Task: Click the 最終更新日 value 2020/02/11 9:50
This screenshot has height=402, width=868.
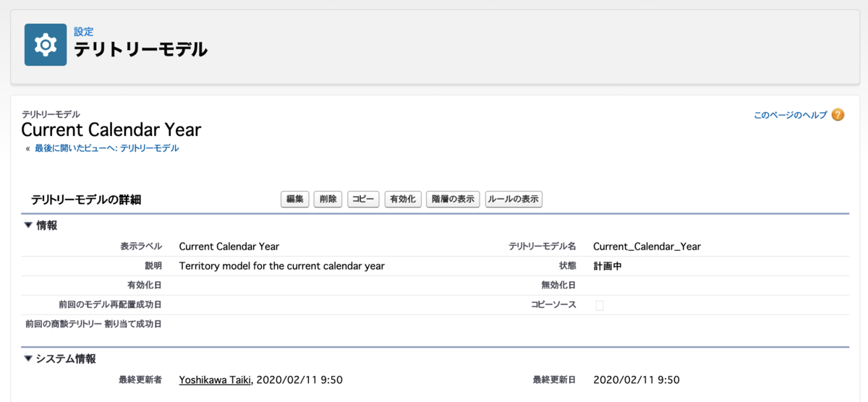Action: (x=637, y=380)
